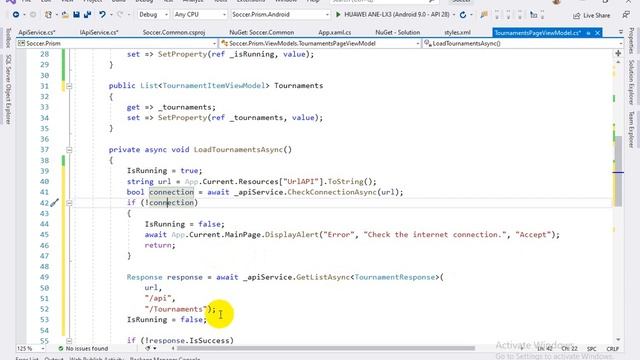
Task: Switch to the App.xaml.cs tab
Action: (335, 32)
